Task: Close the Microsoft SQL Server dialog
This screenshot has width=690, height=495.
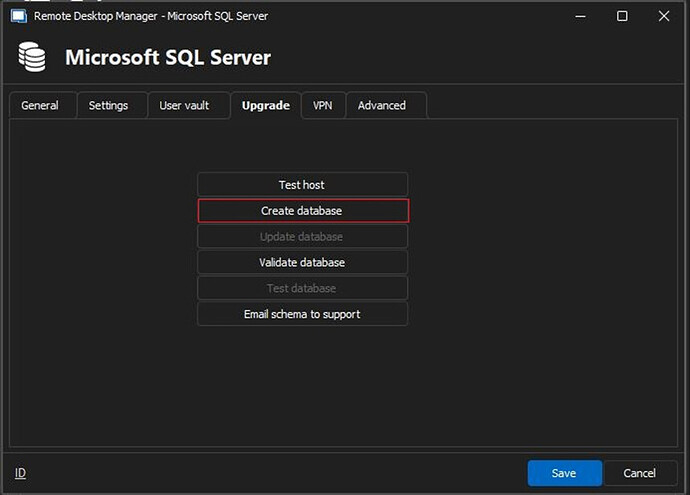Action: (664, 16)
